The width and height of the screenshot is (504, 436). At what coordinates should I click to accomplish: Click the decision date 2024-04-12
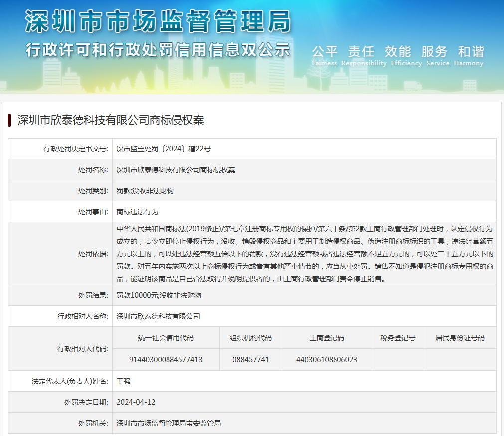coord(136,402)
